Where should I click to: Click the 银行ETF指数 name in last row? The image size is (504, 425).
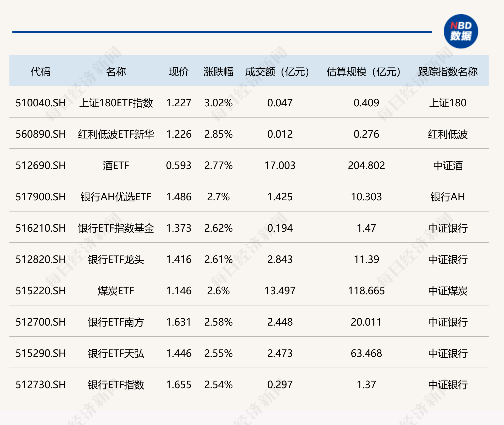[116, 385]
